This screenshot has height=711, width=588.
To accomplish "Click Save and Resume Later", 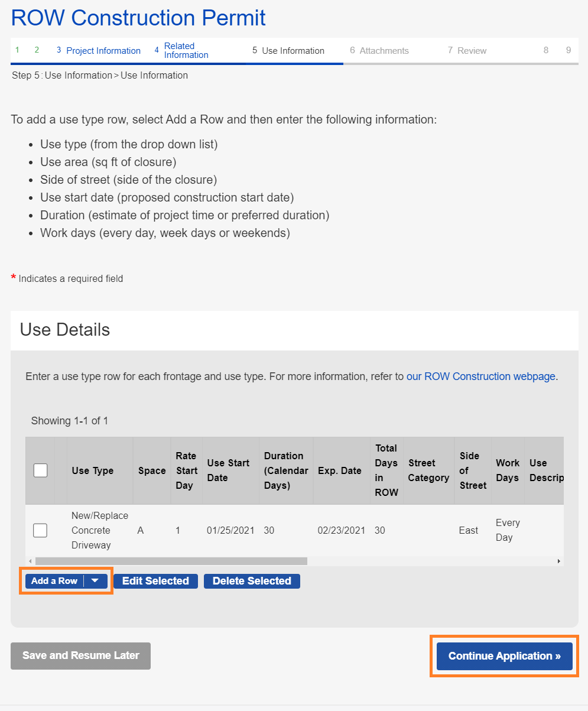I will tap(81, 655).
